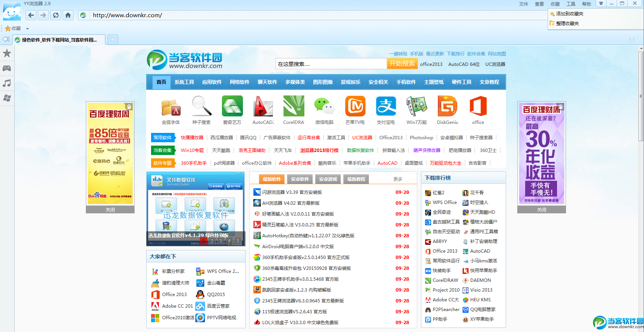Go to browser home page icon

68,15
